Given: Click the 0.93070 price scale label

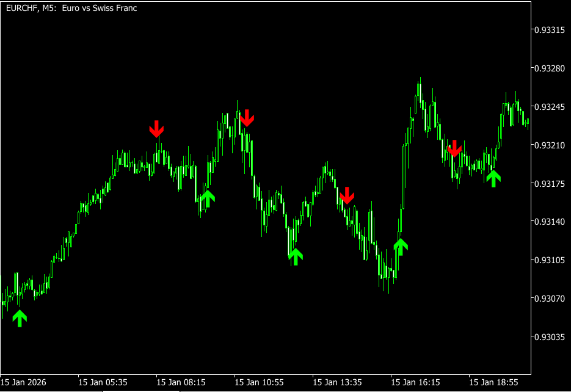Looking at the screenshot, I should click(549, 299).
